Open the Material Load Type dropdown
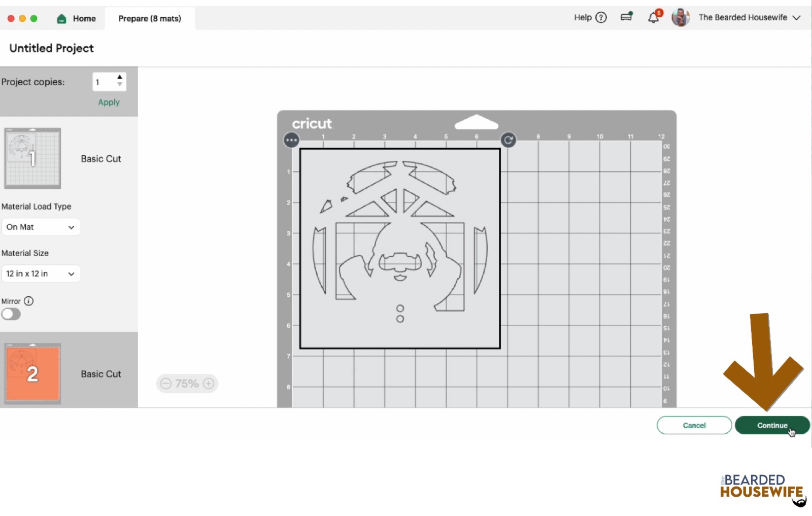 [x=41, y=227]
